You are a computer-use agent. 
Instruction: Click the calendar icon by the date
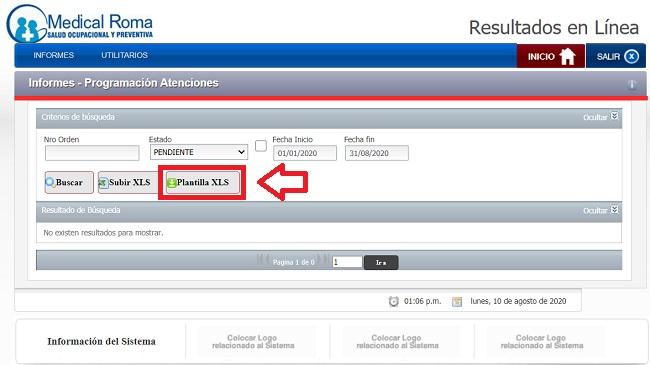tap(457, 302)
